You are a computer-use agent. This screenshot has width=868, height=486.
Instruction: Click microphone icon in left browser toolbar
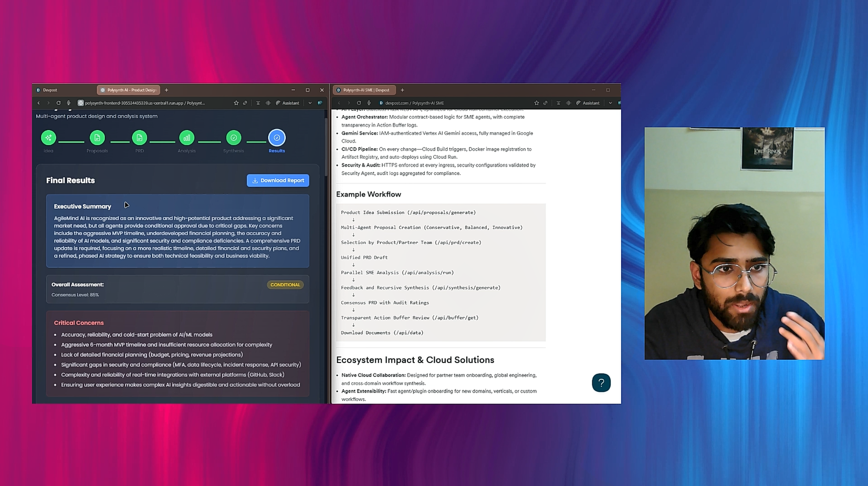point(68,103)
